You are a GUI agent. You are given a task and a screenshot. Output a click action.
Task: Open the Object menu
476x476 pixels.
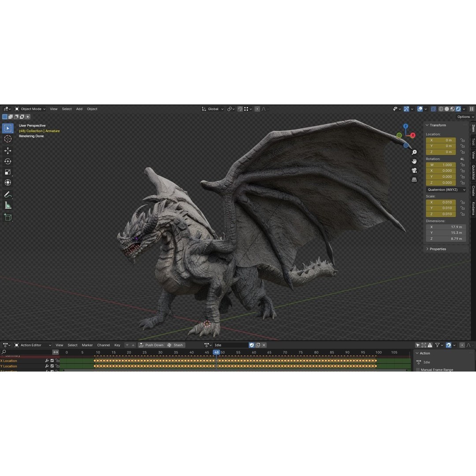click(92, 109)
